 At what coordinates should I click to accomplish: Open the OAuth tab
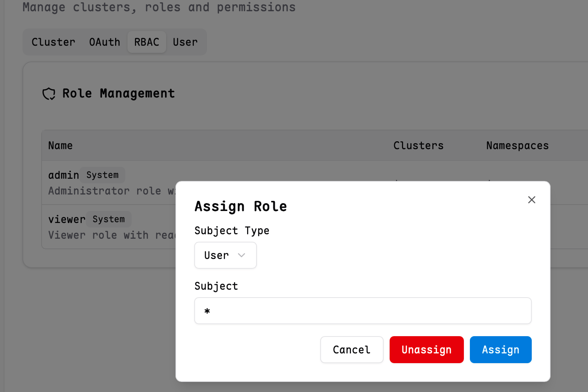(x=105, y=42)
